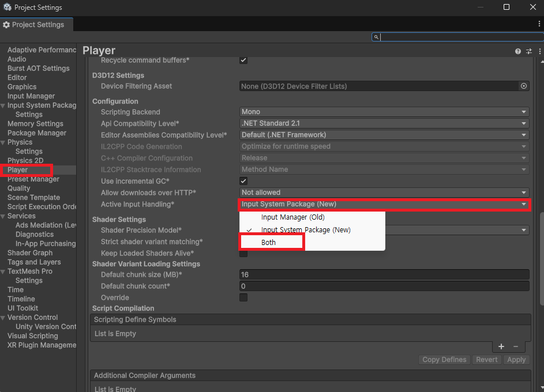Enable the shader variant Override checkbox
544x392 pixels.
tap(243, 297)
